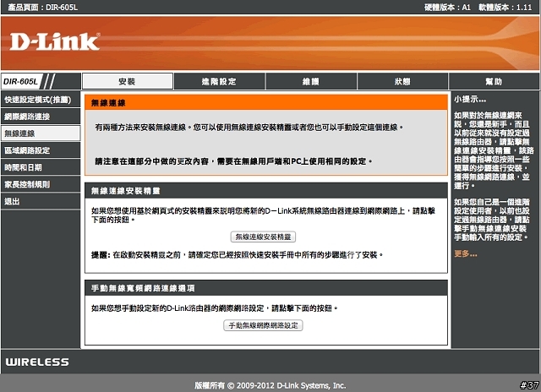541x392 pixels.
Task: Click the D-Link logo
Action: click(54, 41)
